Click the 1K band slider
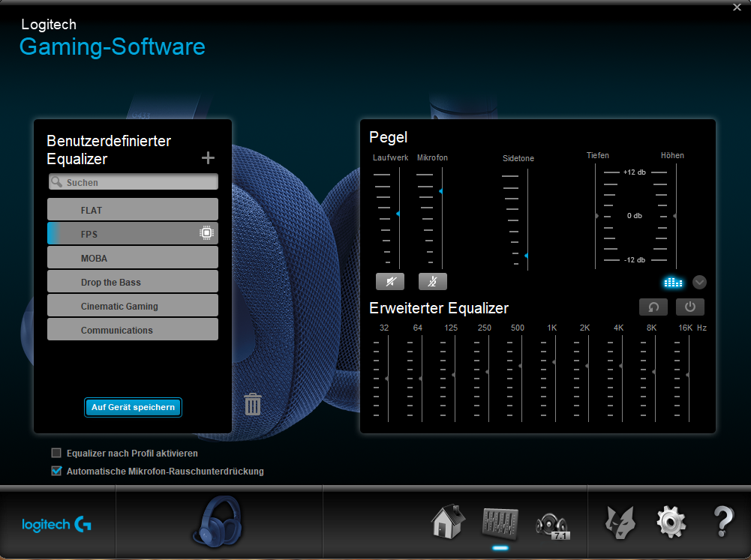Screen dimensions: 751x560 (x=554, y=362)
